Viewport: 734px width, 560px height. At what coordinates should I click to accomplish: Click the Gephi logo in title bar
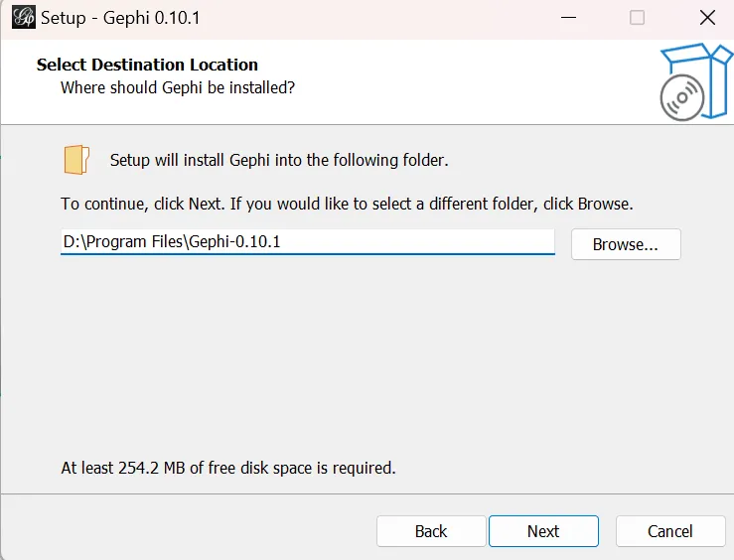pyautogui.click(x=22, y=18)
